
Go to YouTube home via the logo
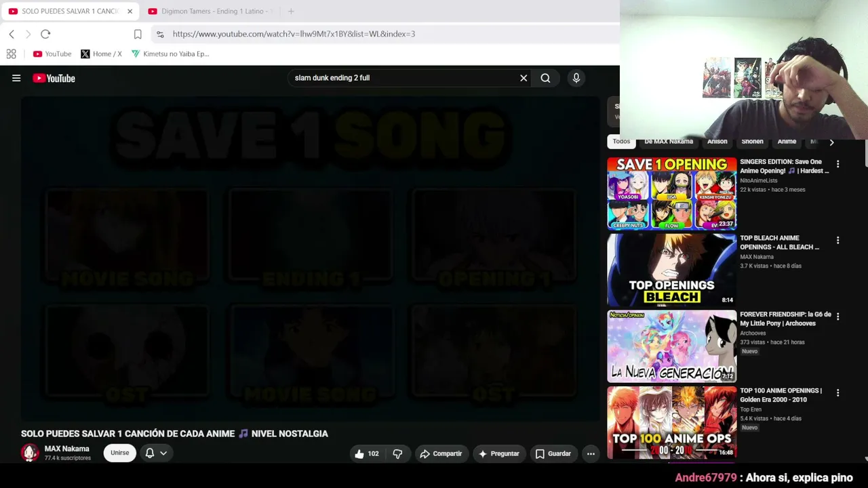coord(54,78)
